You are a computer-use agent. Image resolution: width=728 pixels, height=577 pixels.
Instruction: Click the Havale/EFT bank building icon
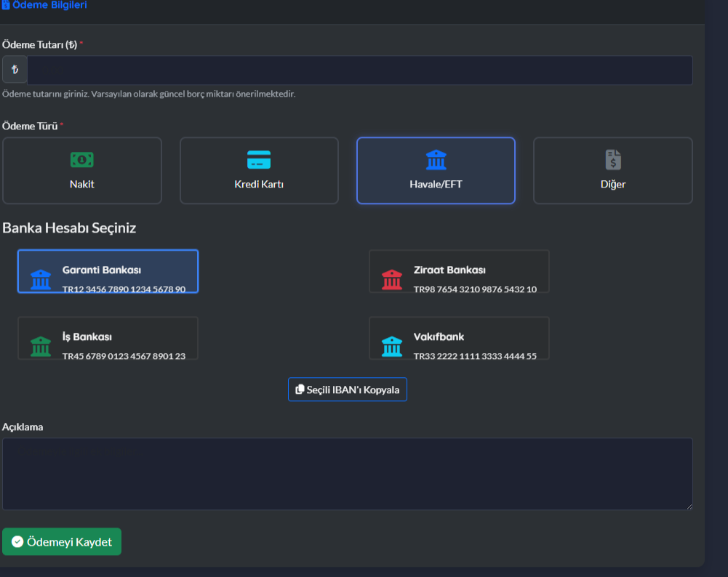436,159
